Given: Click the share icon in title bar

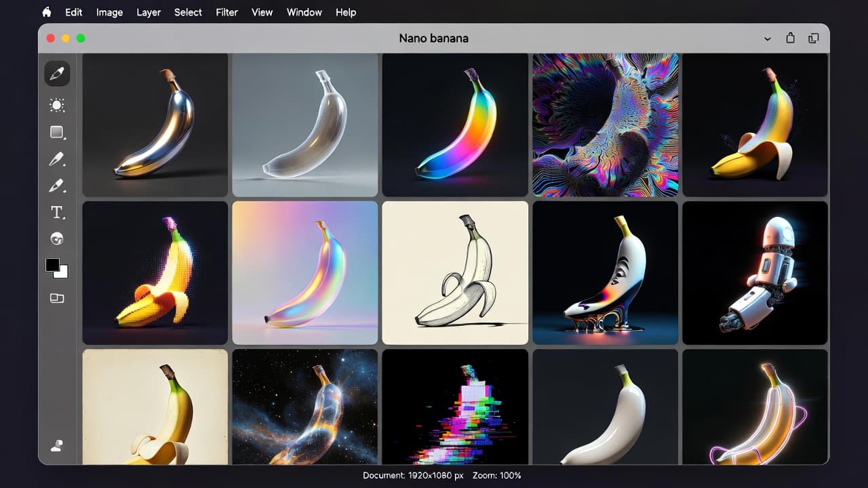Looking at the screenshot, I should pos(790,39).
